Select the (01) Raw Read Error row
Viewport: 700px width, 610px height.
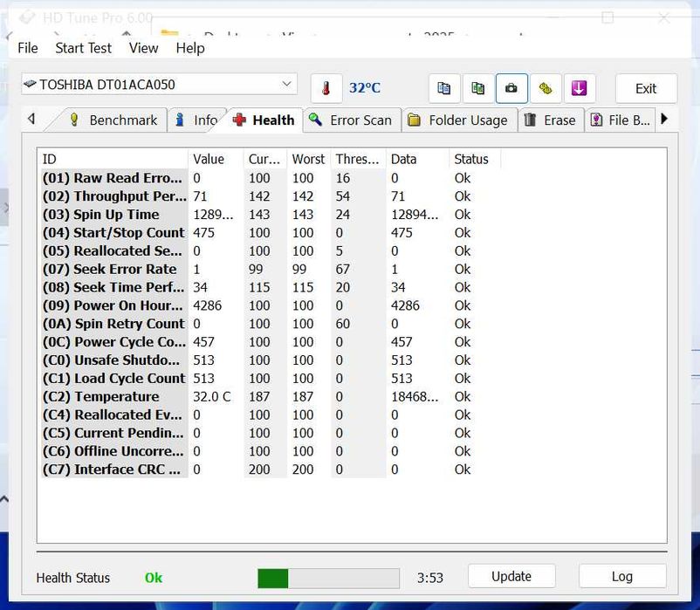[271, 178]
